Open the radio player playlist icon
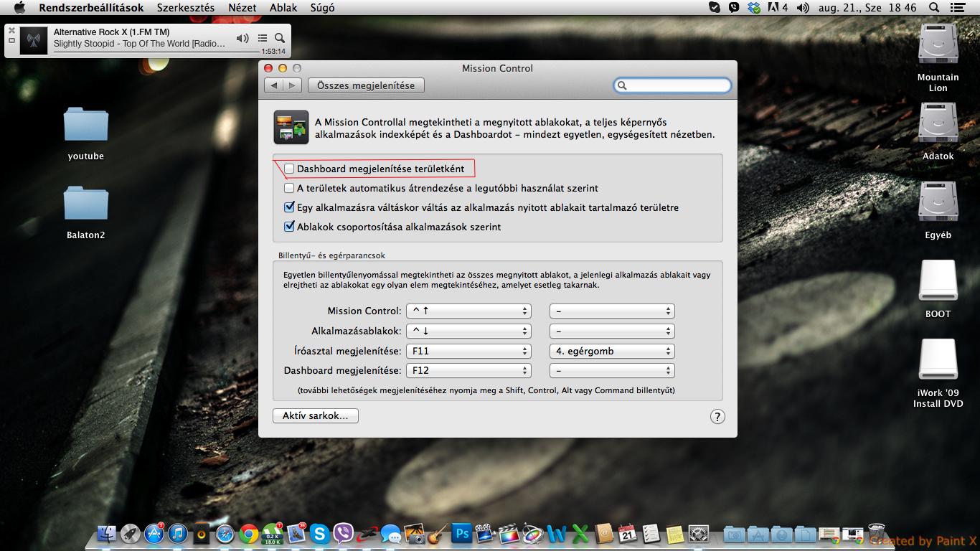Viewport: 980px width, 551px height. pos(263,38)
